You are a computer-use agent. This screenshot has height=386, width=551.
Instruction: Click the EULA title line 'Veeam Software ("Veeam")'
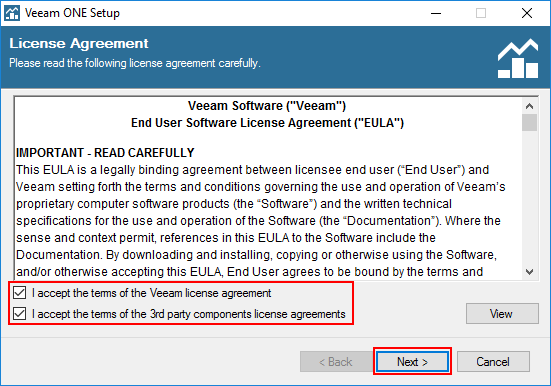coord(267,106)
